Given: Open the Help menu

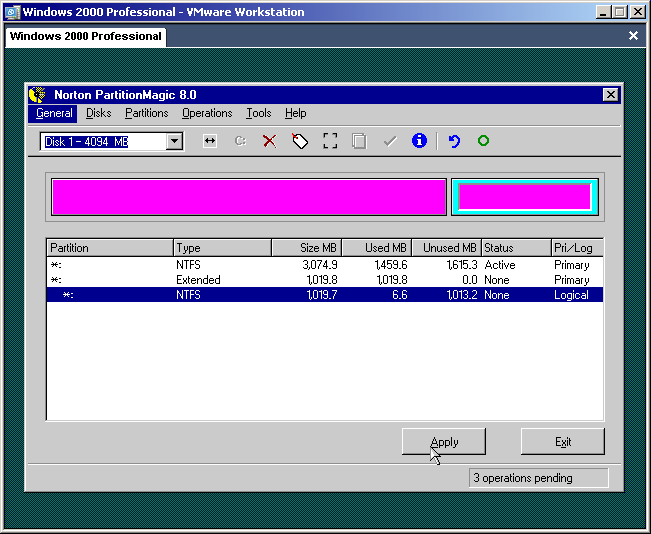Looking at the screenshot, I should point(296,113).
